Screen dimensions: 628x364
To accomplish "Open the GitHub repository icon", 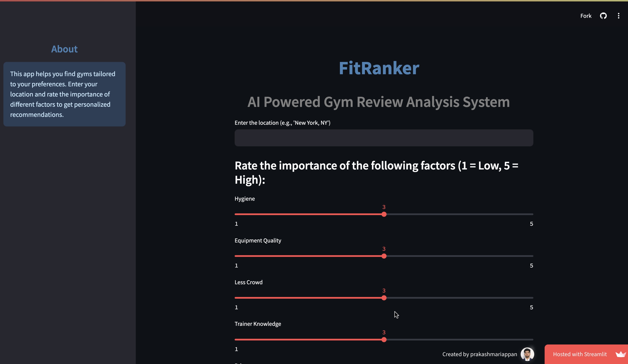I will (604, 16).
